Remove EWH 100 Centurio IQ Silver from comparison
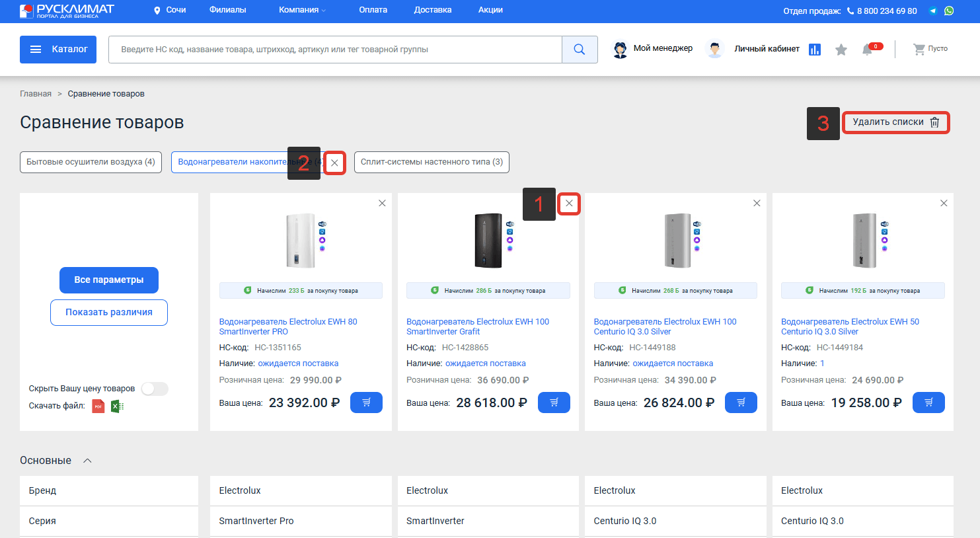Image resolution: width=980 pixels, height=538 pixels. pos(757,204)
